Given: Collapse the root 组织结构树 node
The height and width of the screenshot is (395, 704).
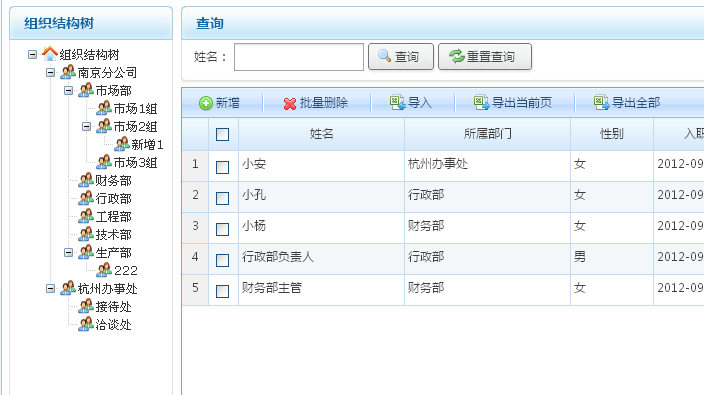Looking at the screenshot, I should 32,54.
